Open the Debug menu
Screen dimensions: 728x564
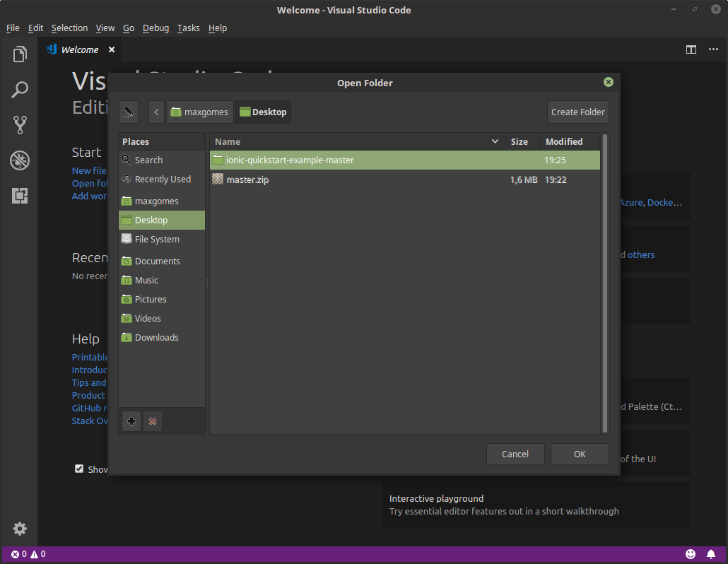pos(155,28)
